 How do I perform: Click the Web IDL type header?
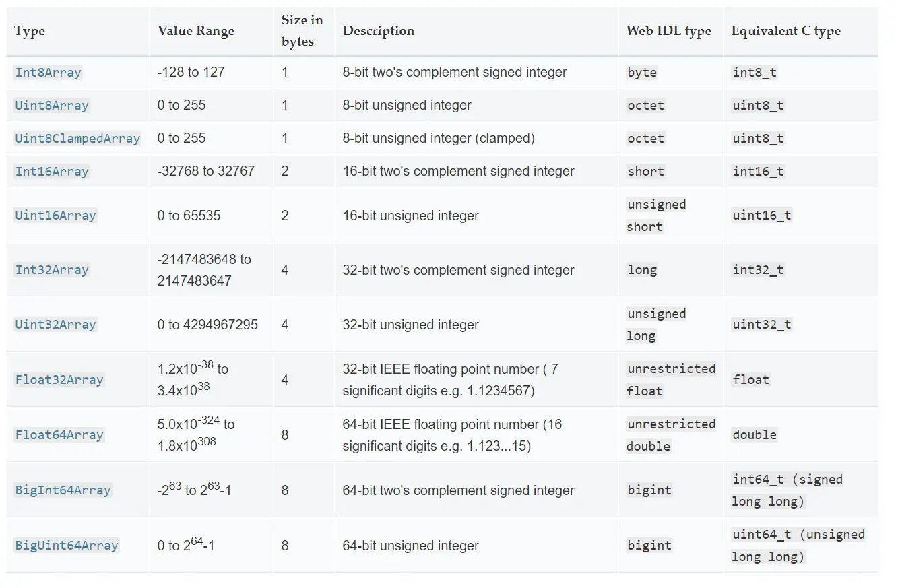668,31
